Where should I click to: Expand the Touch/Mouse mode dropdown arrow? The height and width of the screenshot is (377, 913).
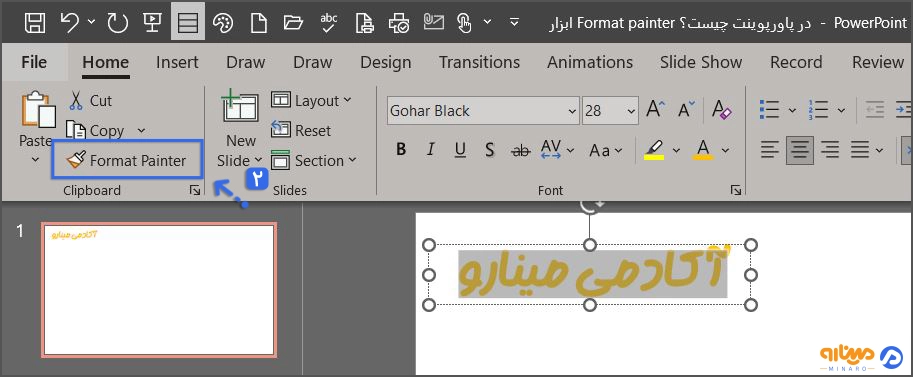[488, 22]
